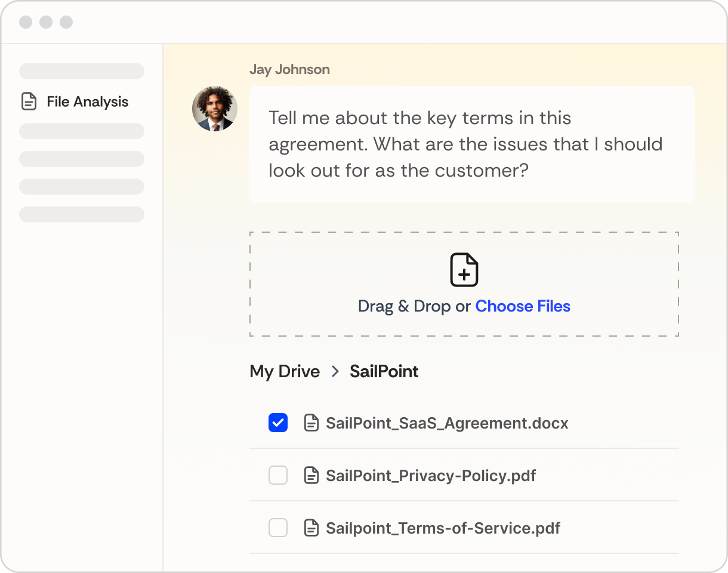Image resolution: width=728 pixels, height=573 pixels.
Task: Click Jay Johnson's avatar photo
Action: coord(215,109)
